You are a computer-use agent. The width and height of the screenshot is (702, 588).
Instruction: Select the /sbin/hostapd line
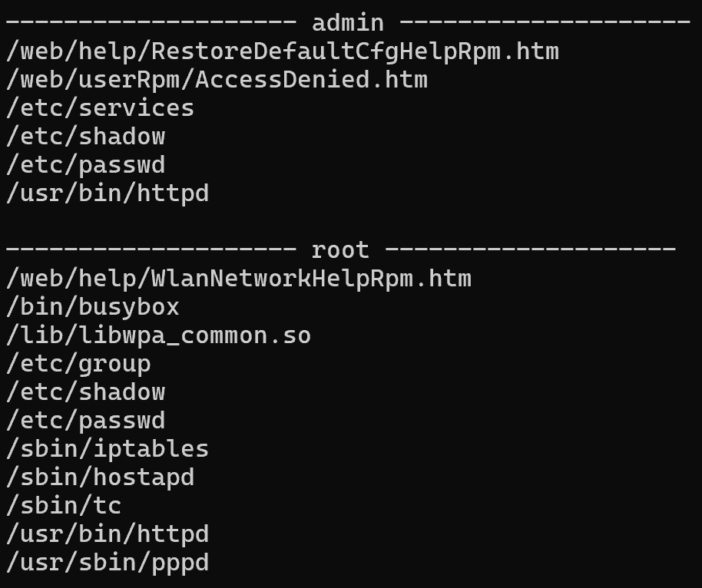tap(100, 477)
